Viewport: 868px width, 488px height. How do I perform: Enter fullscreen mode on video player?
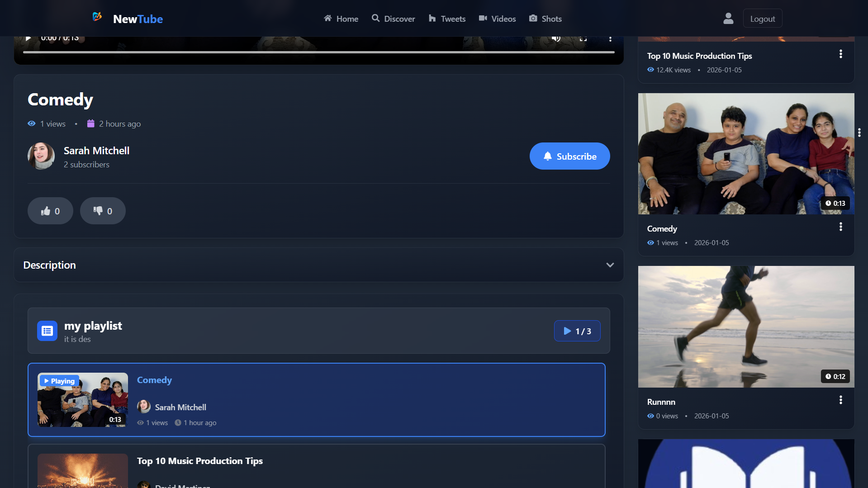(583, 39)
